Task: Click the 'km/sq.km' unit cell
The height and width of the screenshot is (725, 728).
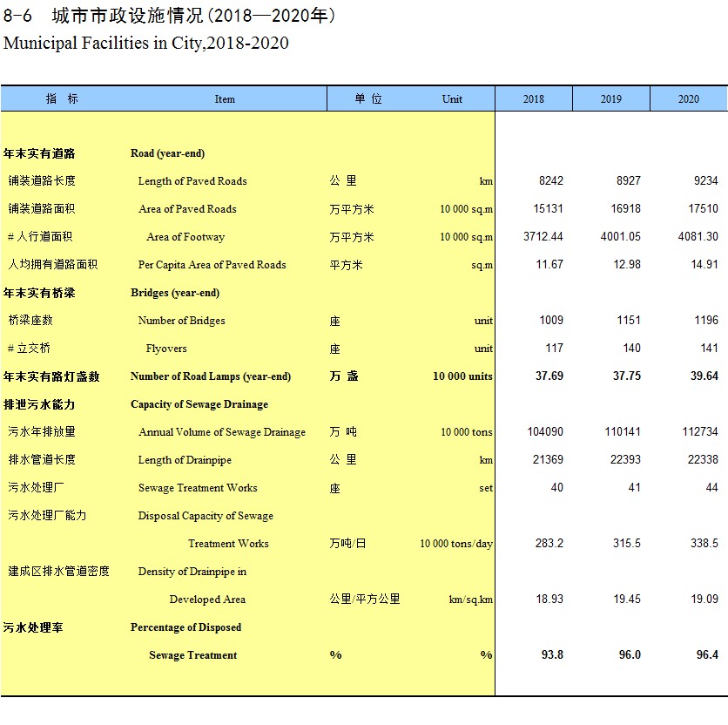Action: pyautogui.click(x=471, y=600)
